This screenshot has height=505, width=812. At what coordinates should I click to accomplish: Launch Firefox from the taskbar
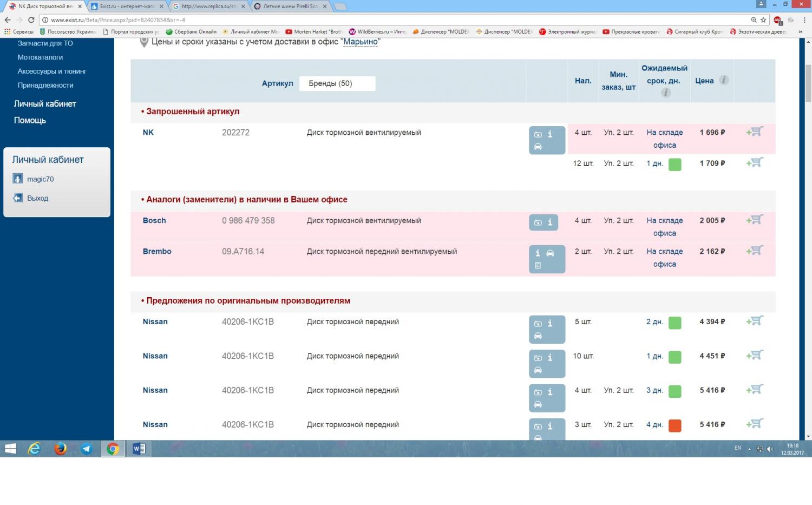tap(60, 449)
